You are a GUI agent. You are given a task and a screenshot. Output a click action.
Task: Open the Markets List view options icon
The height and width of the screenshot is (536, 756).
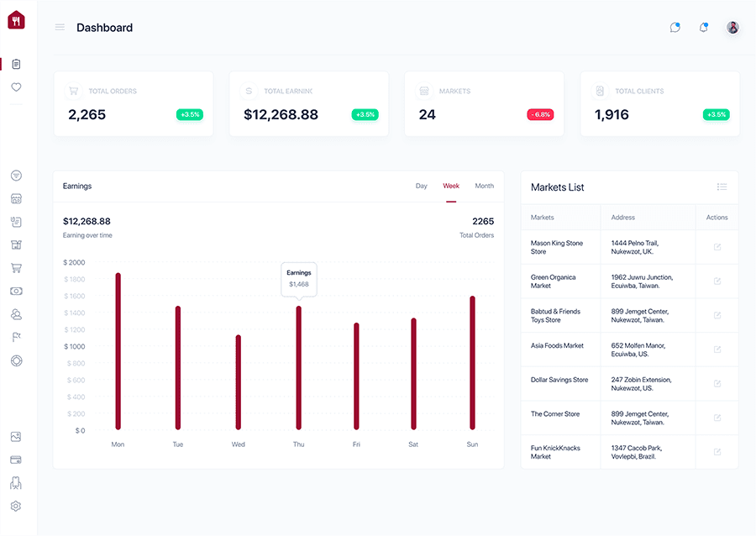(x=722, y=187)
